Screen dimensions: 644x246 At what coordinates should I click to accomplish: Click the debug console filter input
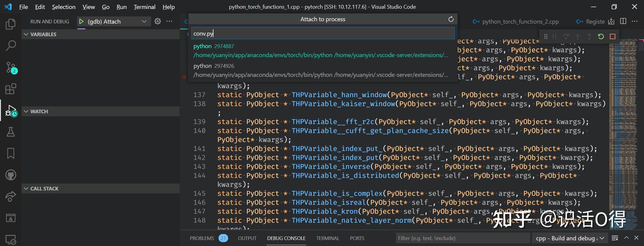462,238
